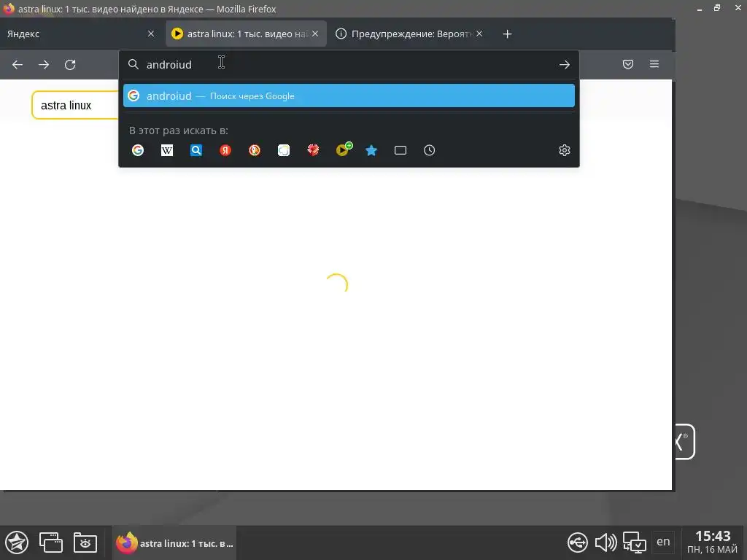Add Yandex video search engine icon

click(x=343, y=149)
